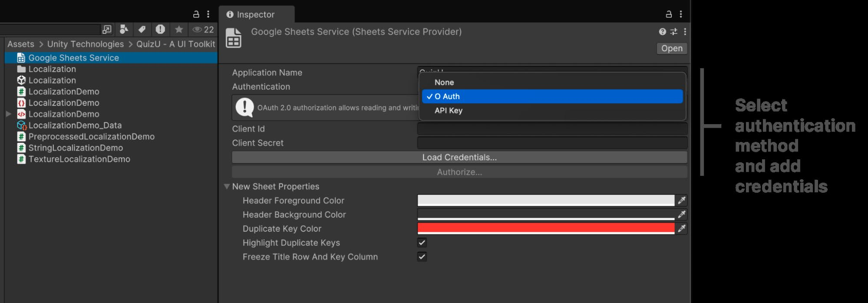The height and width of the screenshot is (303, 868).
Task: Open the Inspector tab three-dot menu
Action: [681, 14]
